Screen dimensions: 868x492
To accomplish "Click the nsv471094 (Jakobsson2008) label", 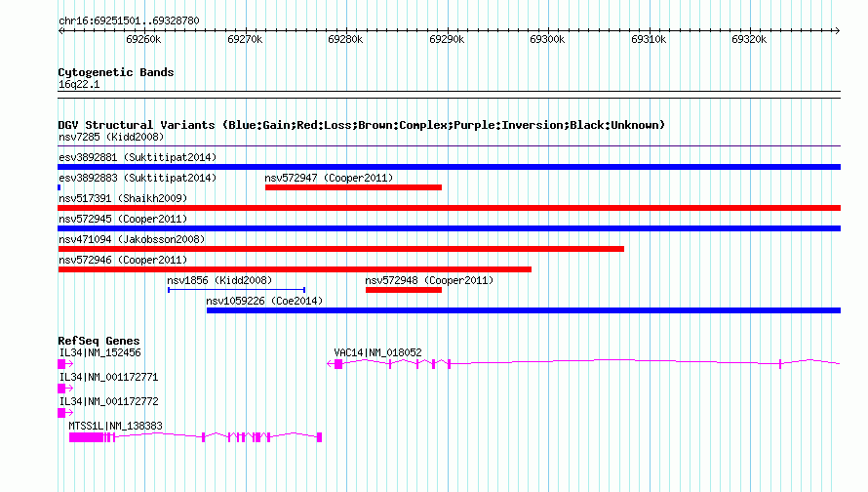I will [132, 239].
